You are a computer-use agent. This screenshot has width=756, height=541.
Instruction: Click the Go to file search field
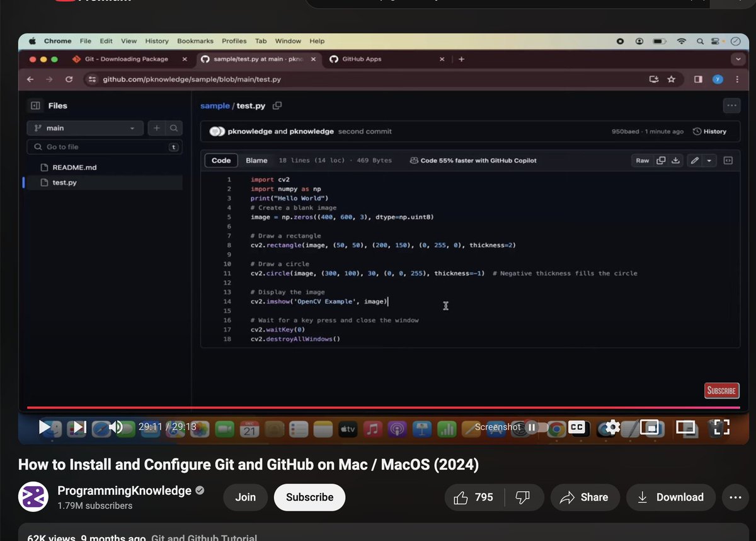104,147
